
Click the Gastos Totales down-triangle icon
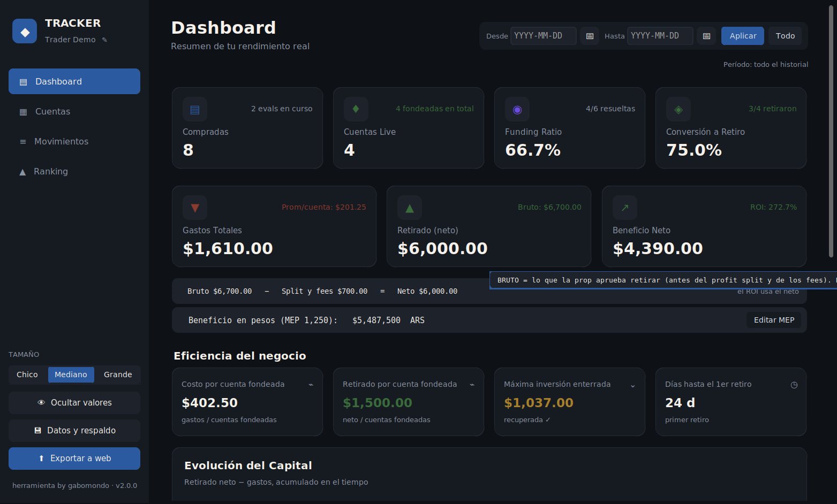(x=195, y=208)
